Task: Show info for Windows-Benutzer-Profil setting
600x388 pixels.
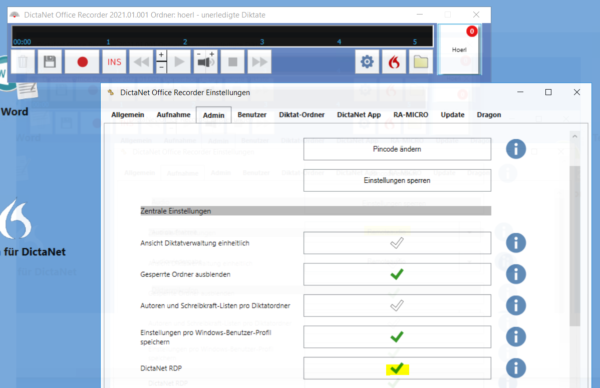Action: pos(515,337)
